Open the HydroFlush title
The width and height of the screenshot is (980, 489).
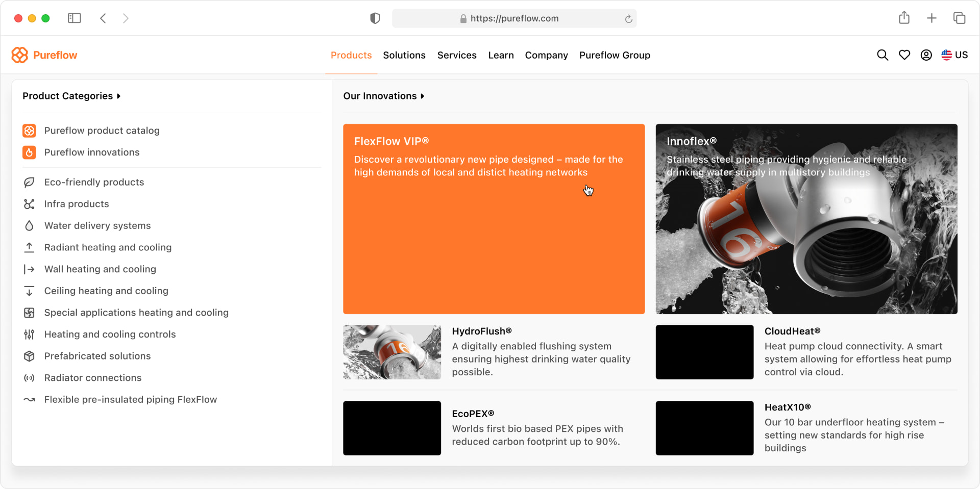tap(482, 331)
